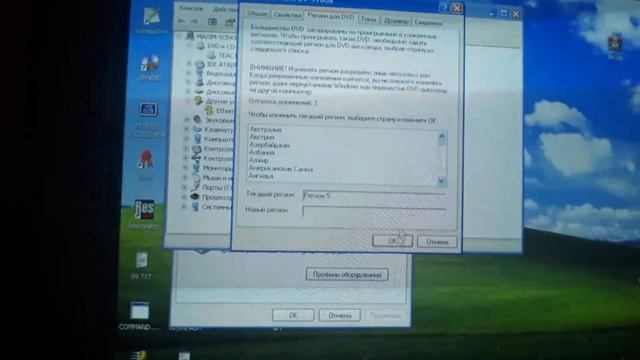Image resolution: width=640 pixels, height=360 pixels.
Task: Select Американские Самоа in the country list
Action: [281, 168]
